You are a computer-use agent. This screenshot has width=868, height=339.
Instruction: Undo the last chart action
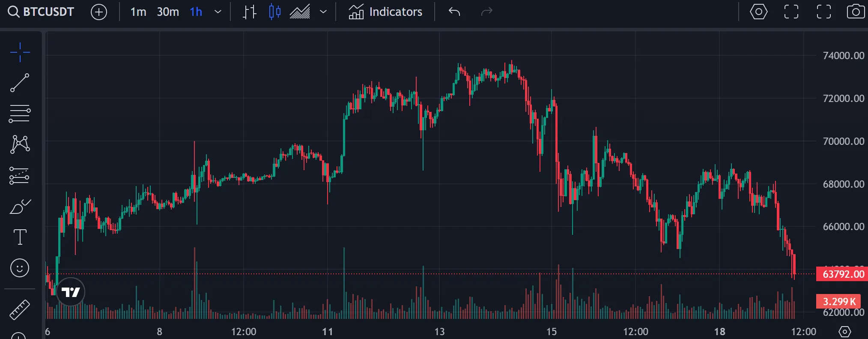[x=454, y=12]
